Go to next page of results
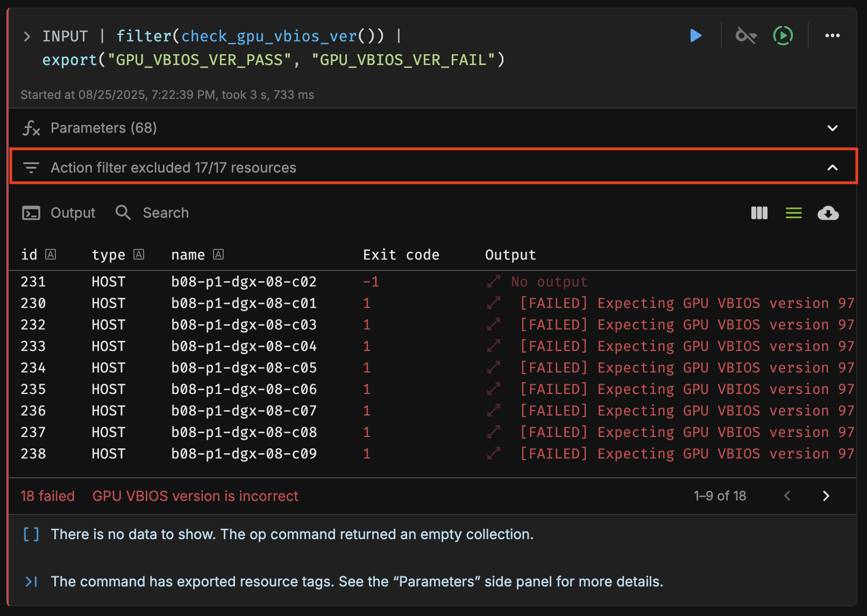 point(826,496)
